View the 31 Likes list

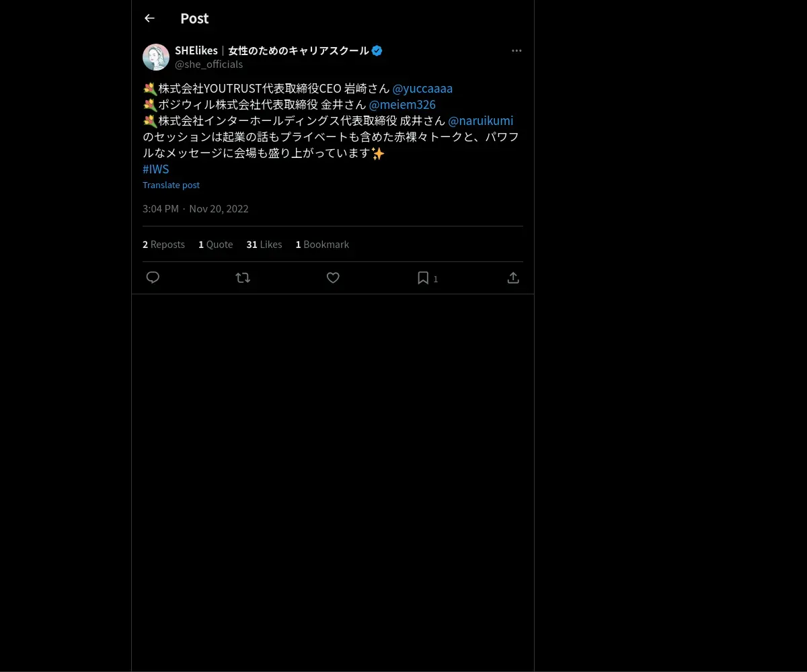[x=264, y=244]
